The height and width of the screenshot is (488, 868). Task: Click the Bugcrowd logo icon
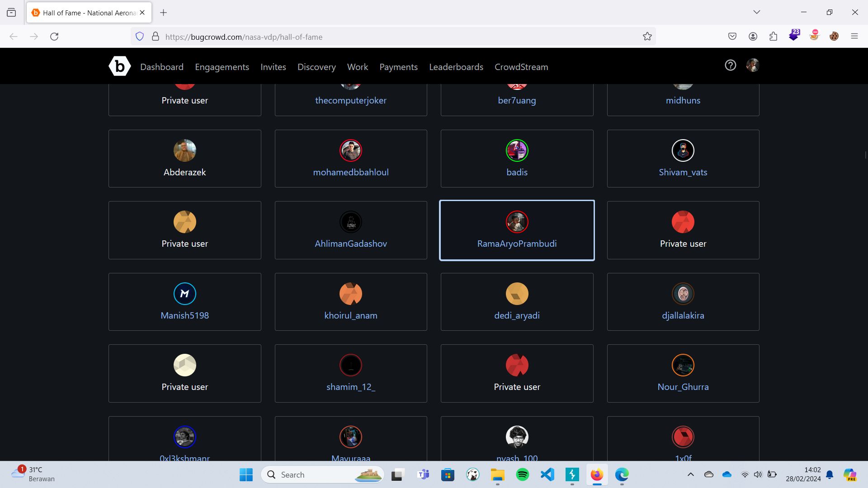point(119,66)
